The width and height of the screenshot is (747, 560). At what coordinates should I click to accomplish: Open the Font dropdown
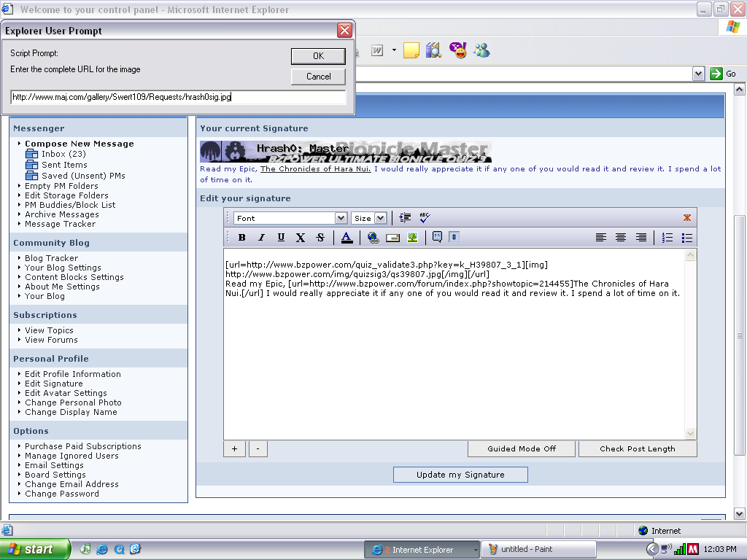click(341, 217)
